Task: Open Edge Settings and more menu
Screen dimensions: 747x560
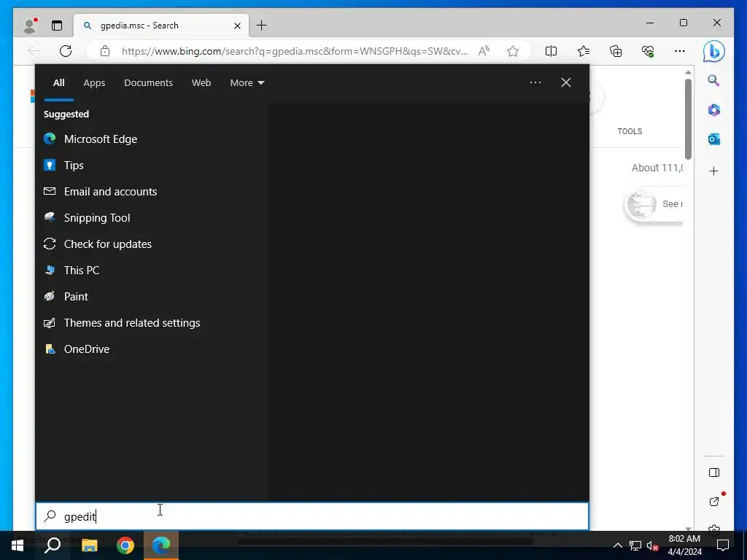Action: click(680, 51)
